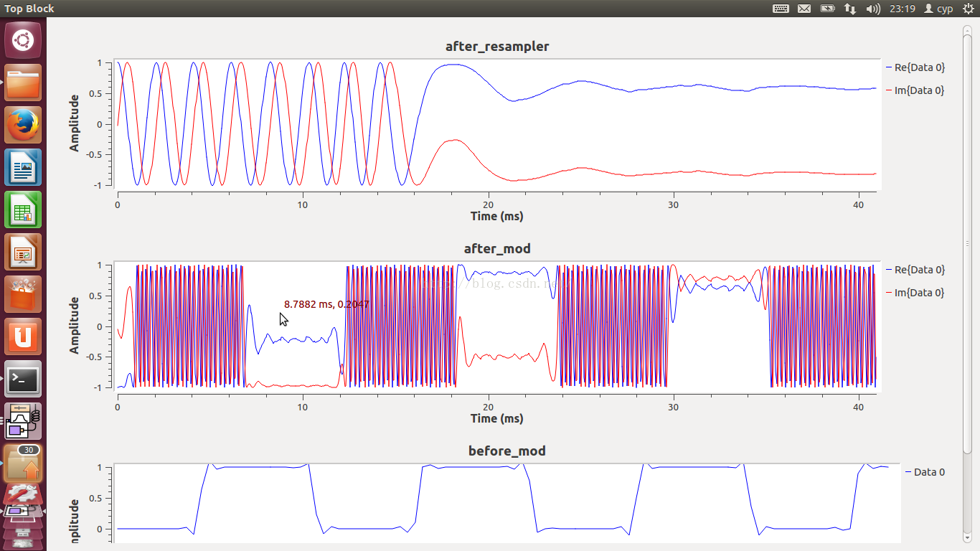Screen dimensions: 980x551
Task: Show the calendar from the 23:19 clock
Action: [902, 9]
